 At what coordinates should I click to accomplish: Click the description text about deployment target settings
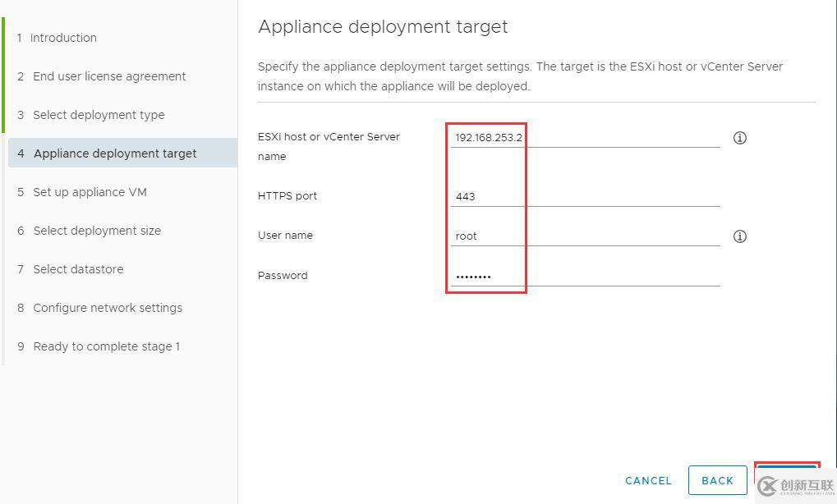(x=521, y=76)
